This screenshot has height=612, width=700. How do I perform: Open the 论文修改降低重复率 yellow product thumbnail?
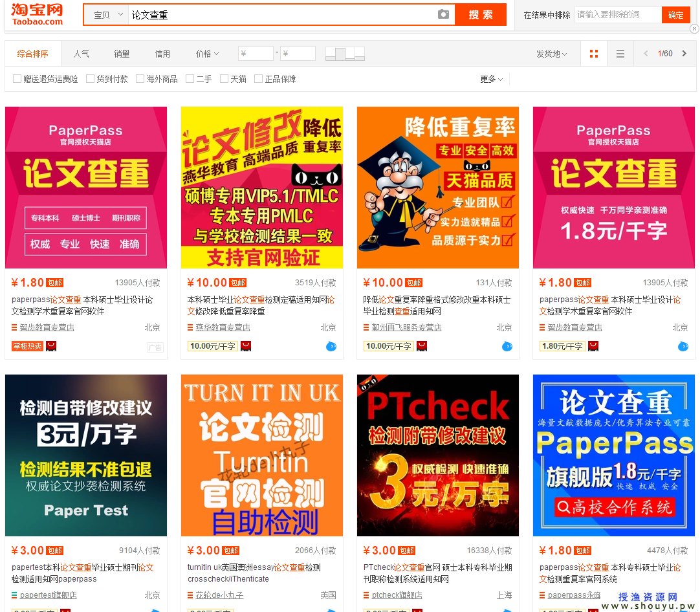click(261, 188)
